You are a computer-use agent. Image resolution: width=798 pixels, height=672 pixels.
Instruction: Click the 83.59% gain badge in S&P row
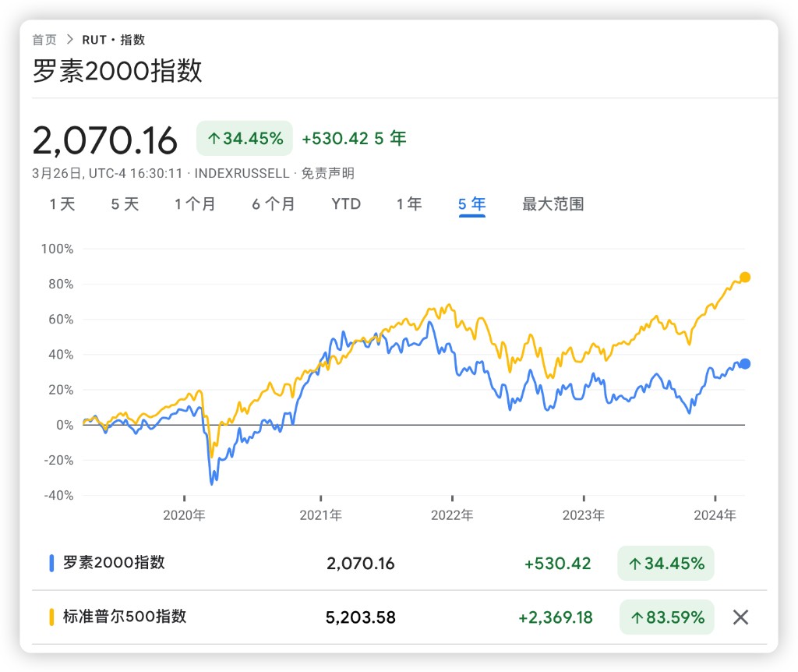667,617
